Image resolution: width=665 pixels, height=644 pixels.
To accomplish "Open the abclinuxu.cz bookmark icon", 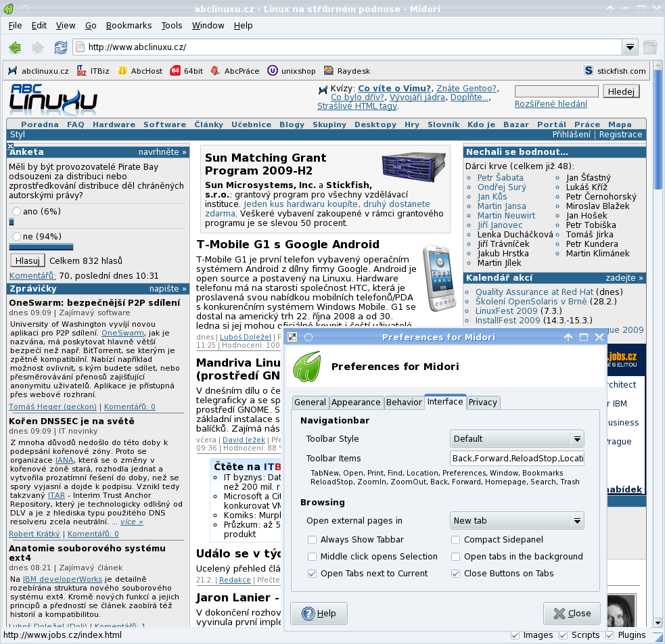I will 13,71.
